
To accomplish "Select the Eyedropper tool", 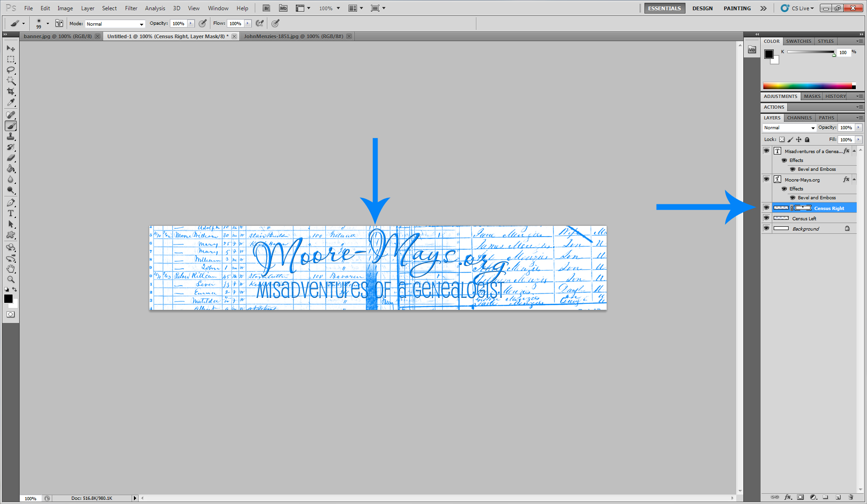I will [11, 103].
